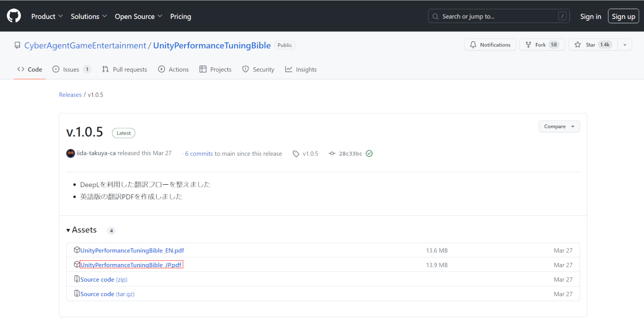Click the 13.6 MB file size

[x=437, y=250]
